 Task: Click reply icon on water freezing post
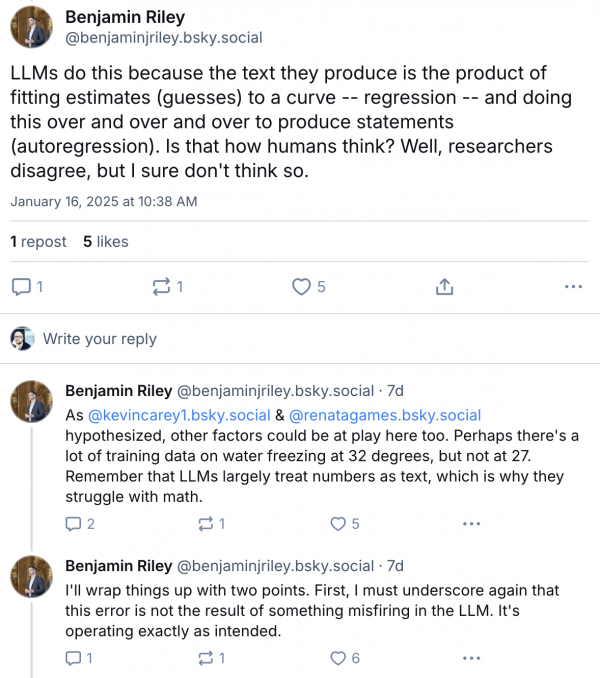click(x=73, y=523)
